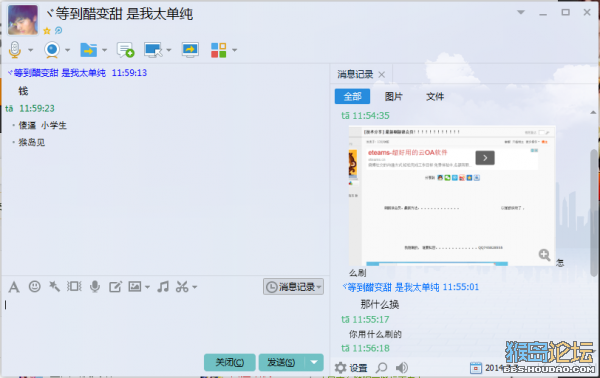Create a discussion group via chat-plus icon
This screenshot has height=378, width=600.
coord(126,50)
